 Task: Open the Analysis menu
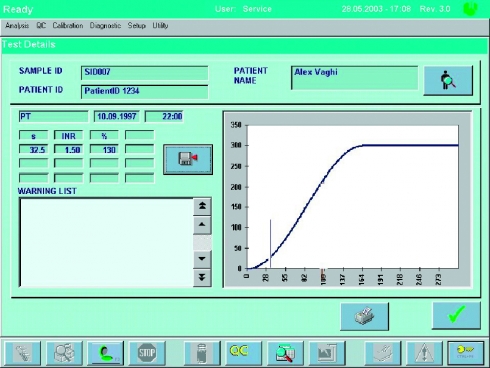(17, 26)
